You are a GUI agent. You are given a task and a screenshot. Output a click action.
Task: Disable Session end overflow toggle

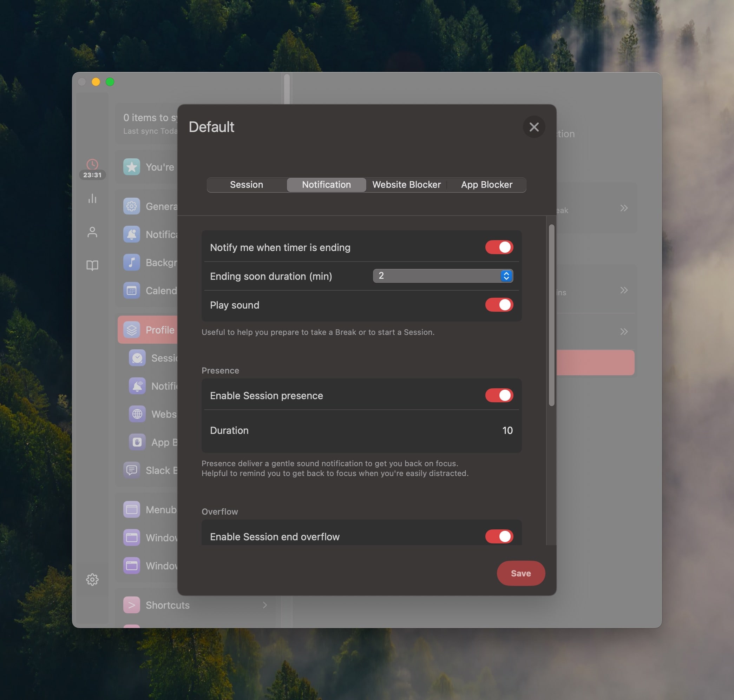(x=499, y=536)
